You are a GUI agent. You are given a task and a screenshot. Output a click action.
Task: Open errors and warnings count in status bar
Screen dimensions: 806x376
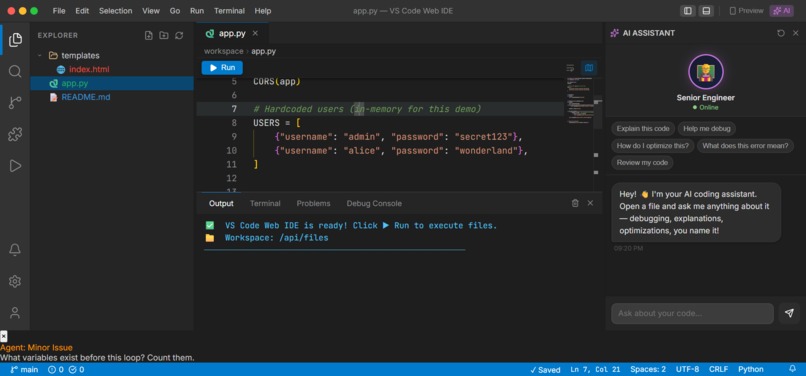(x=66, y=369)
